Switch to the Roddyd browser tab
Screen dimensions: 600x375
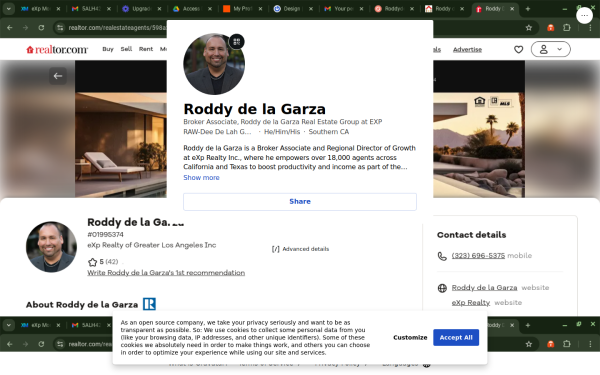(394, 8)
